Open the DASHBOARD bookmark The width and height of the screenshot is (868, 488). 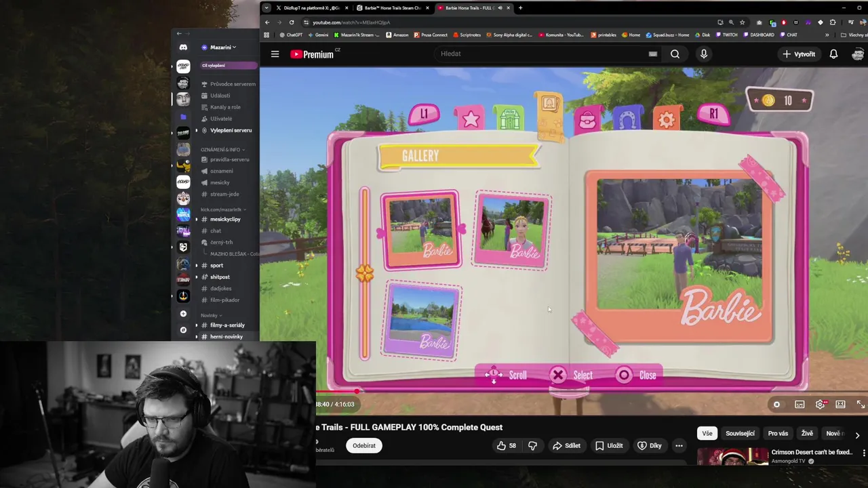(758, 35)
